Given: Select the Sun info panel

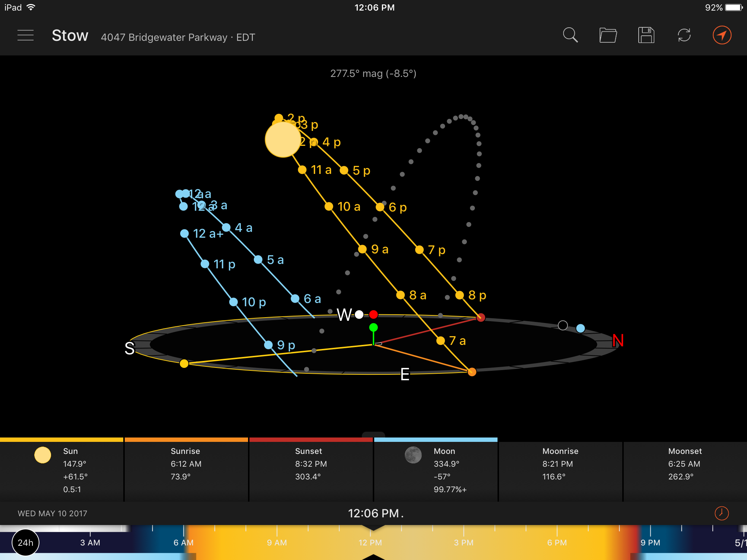Looking at the screenshot, I should point(62,470).
